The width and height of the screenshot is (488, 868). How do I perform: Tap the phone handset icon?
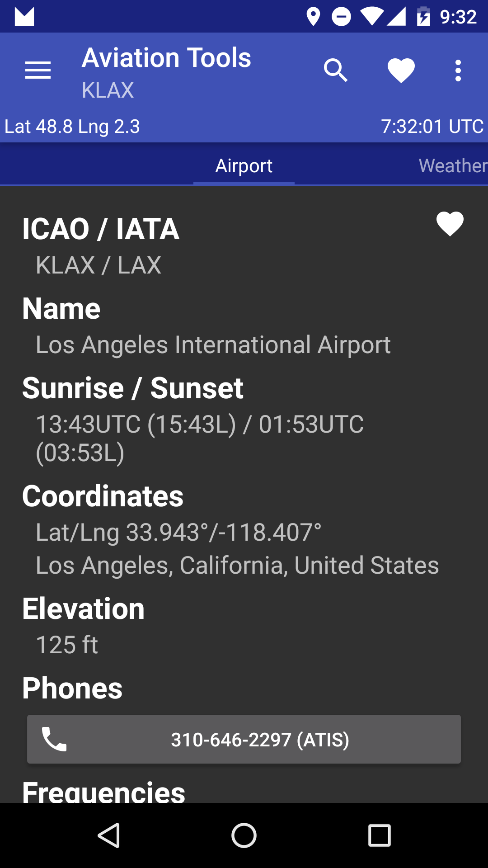[54, 739]
